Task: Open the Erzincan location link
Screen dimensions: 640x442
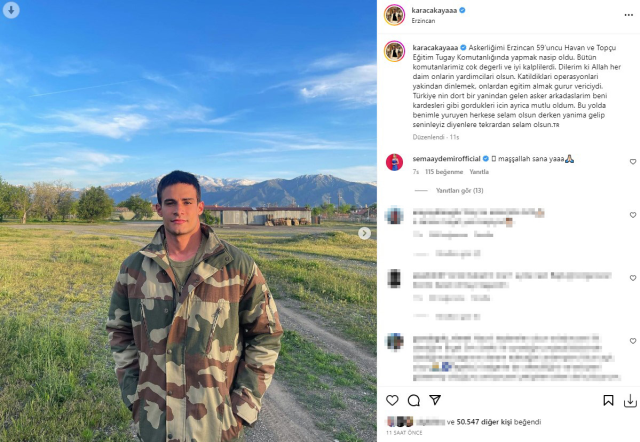Action: pos(423,20)
